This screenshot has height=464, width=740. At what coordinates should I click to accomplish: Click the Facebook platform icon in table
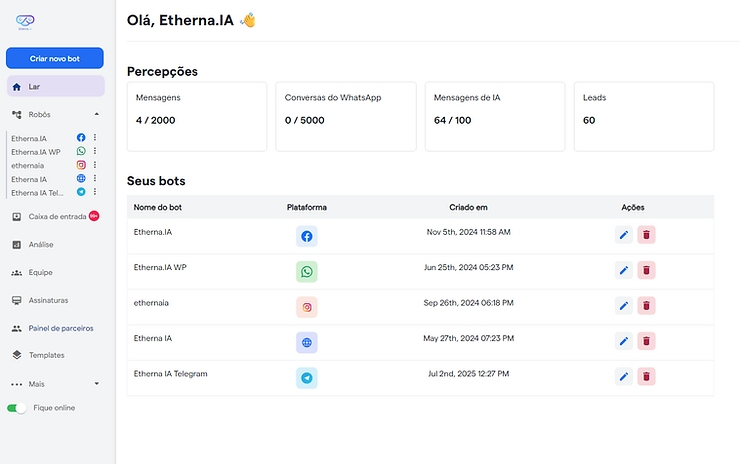(307, 236)
